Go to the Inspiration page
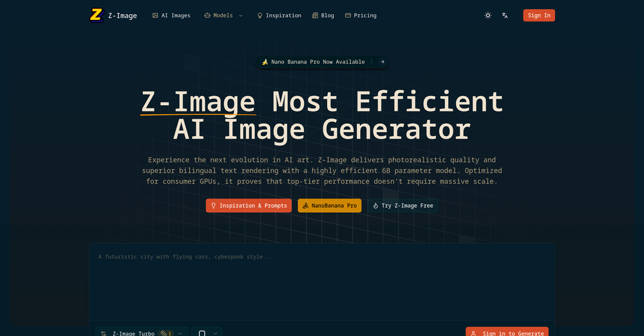The height and width of the screenshot is (336, 644). pos(279,15)
